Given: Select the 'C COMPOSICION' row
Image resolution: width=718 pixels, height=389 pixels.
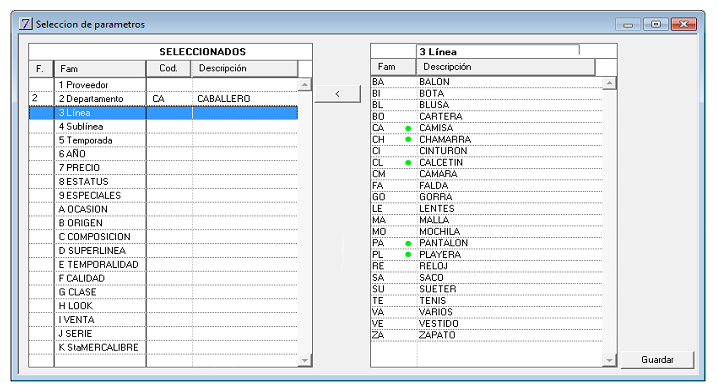Looking at the screenshot, I should (163, 237).
